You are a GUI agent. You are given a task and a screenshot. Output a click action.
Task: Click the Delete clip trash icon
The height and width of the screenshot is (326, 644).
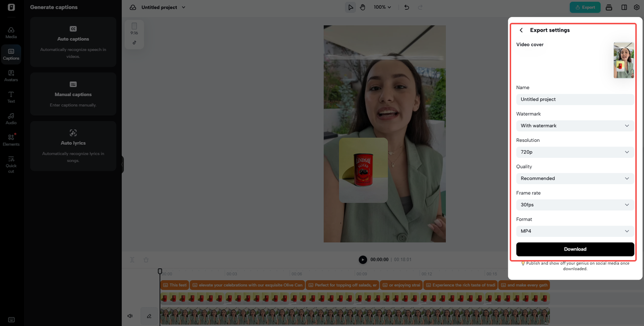pyautogui.click(x=146, y=260)
